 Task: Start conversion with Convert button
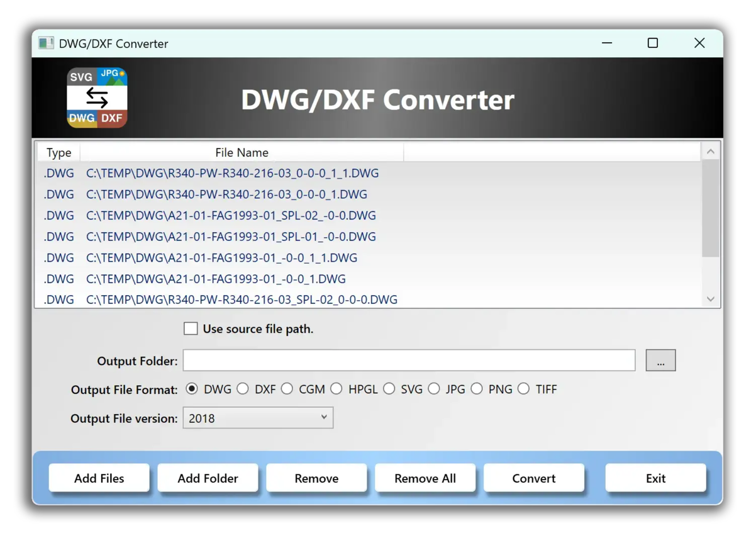coord(534,478)
